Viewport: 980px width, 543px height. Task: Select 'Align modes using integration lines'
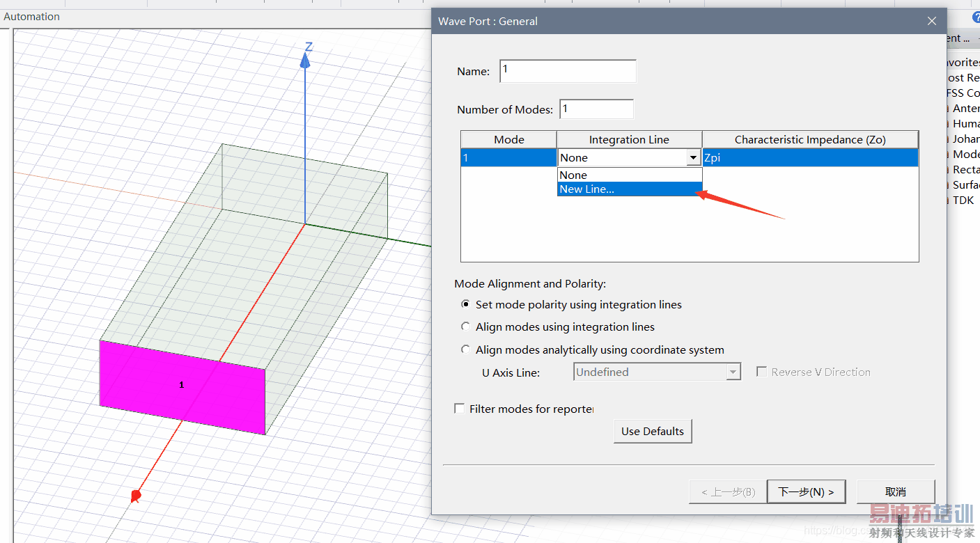466,327
